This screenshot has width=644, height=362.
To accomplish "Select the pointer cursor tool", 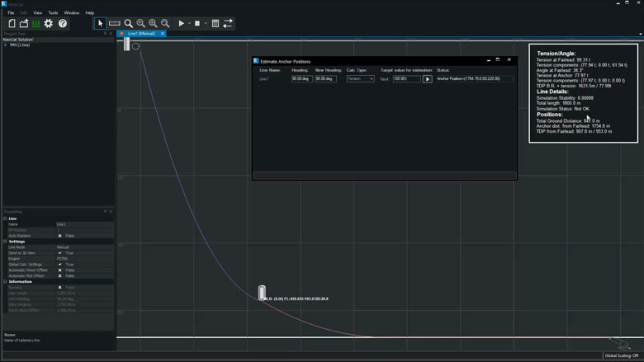I will coord(101,24).
